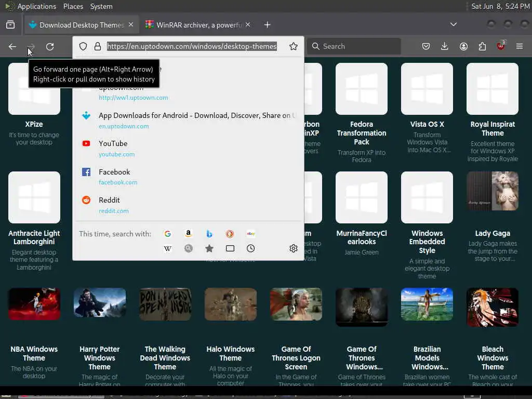532x399 pixels.
Task: Open the Extensions puzzle icon
Action: tap(482, 46)
